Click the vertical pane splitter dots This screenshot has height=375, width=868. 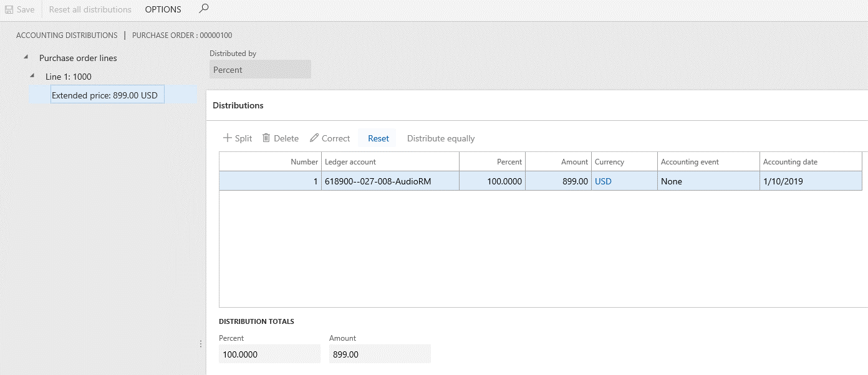(200, 344)
